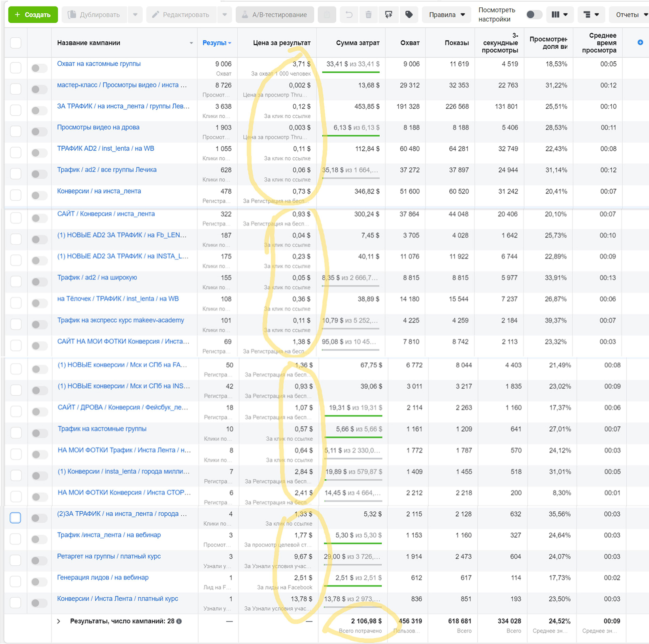Toggle the ТРАФИК AD2 inst_lenta на WB switch

coord(39,153)
